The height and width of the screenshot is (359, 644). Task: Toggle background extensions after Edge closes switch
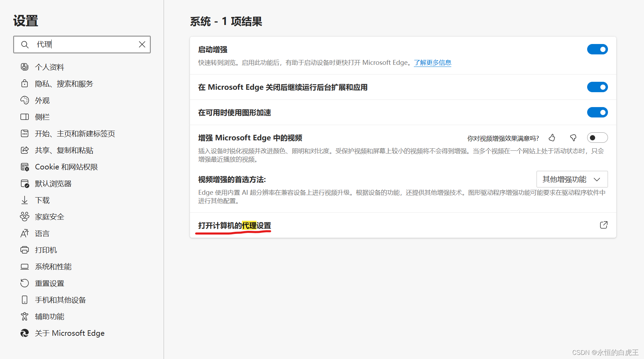(597, 87)
